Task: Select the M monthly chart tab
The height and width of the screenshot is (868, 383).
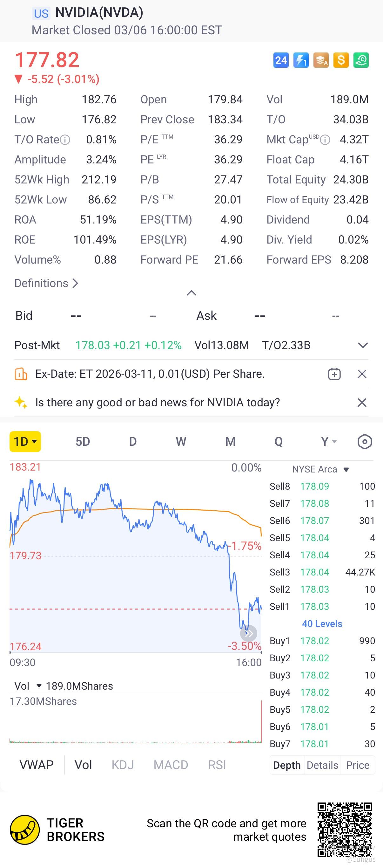Action: 231,441
